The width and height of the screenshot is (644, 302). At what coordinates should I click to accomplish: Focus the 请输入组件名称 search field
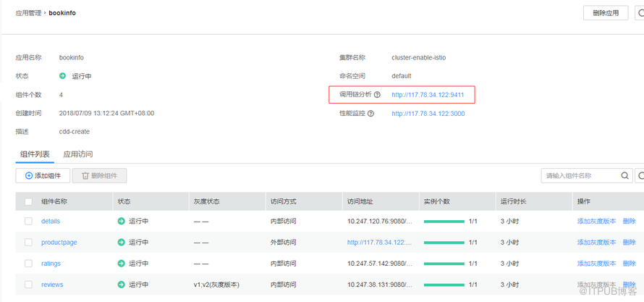pyautogui.click(x=580, y=175)
